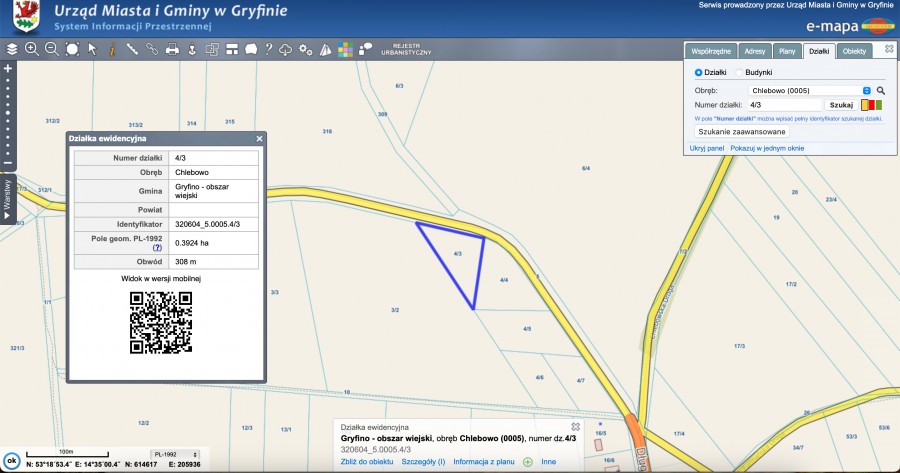The image size is (900, 473).
Task: Select the measure distance tool
Action: tap(132, 48)
